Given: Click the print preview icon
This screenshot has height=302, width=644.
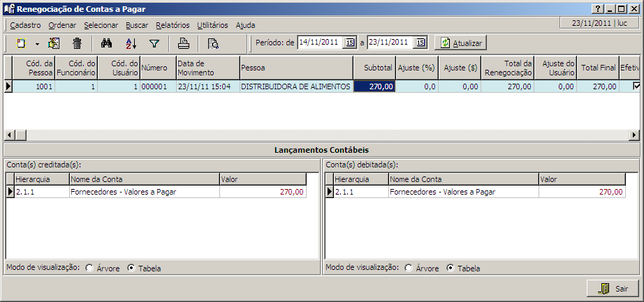Looking at the screenshot, I should pyautogui.click(x=213, y=43).
